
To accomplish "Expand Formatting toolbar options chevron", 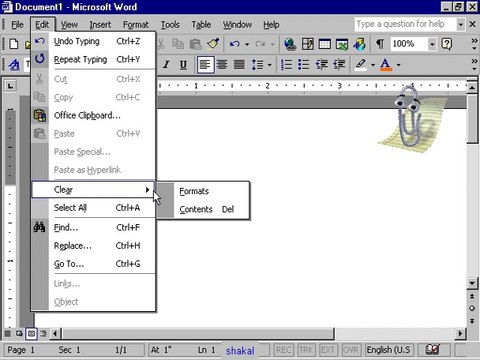I will coord(474,65).
